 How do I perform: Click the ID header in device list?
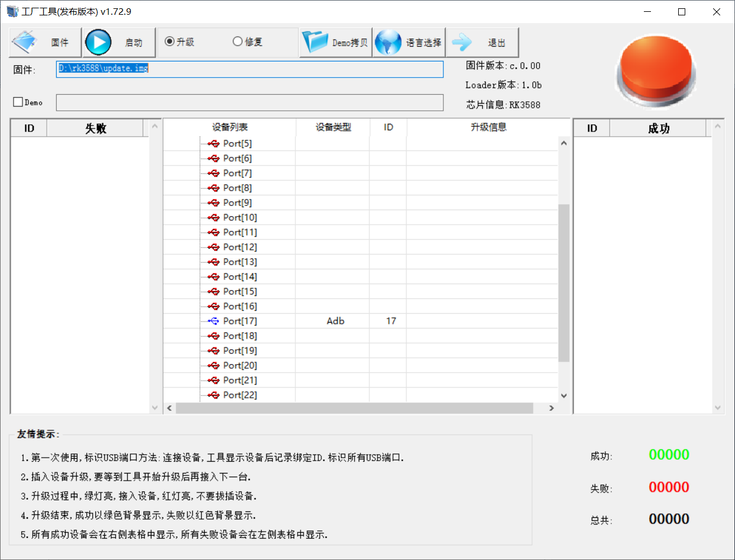(x=388, y=127)
